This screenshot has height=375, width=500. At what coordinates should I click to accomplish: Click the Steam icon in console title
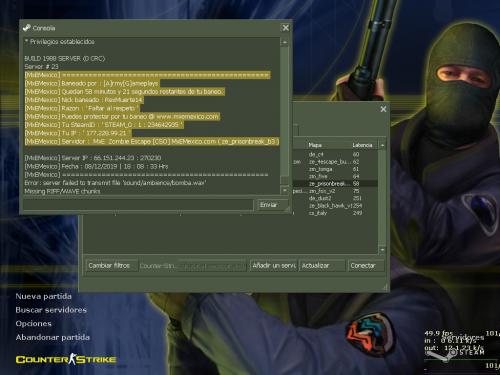click(x=27, y=28)
